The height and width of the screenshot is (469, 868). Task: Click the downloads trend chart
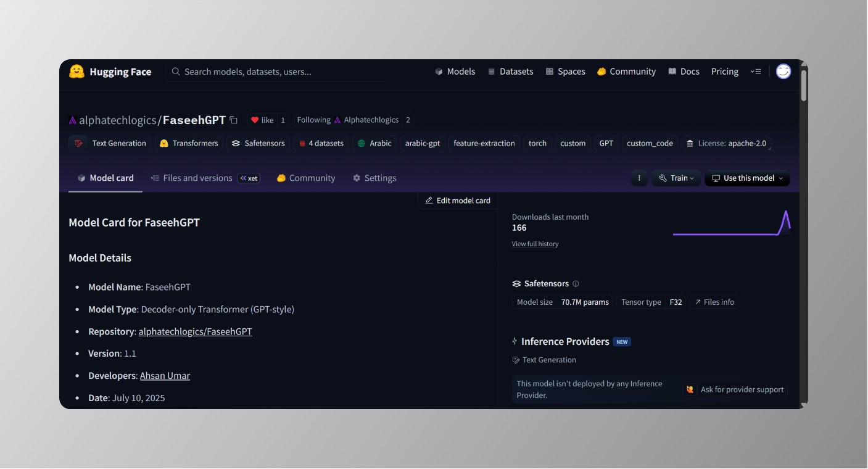tap(732, 223)
